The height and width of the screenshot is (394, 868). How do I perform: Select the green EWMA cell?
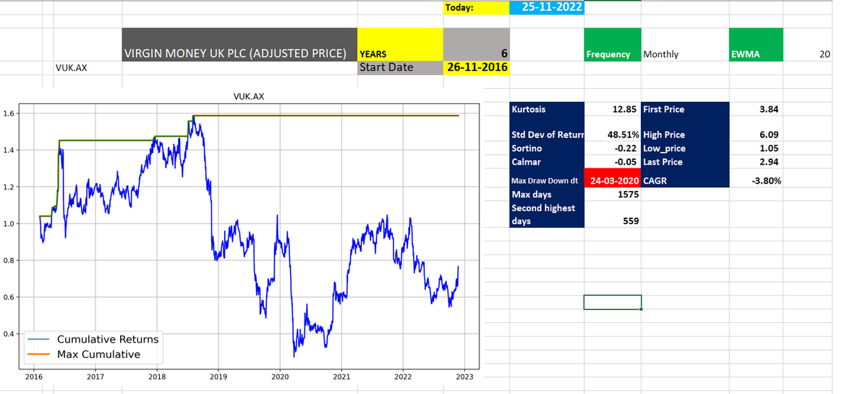[756, 45]
